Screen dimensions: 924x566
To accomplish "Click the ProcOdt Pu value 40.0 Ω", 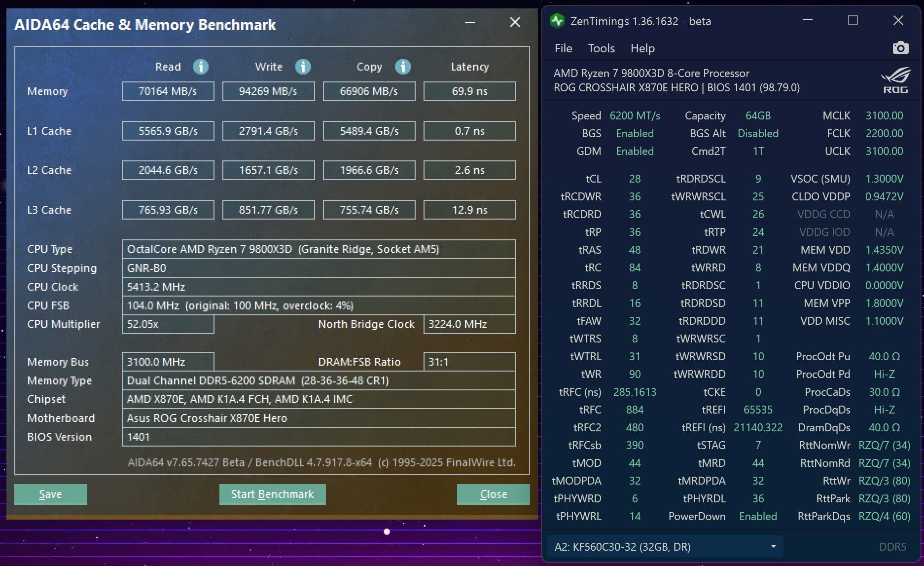I will [x=885, y=356].
